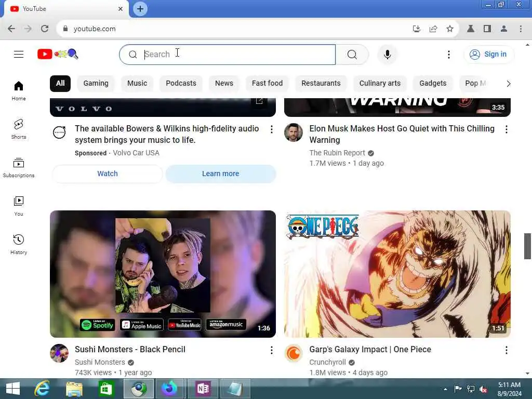This screenshot has width=532, height=399.
Task: Start voice search with microphone icon
Action: coord(387,54)
